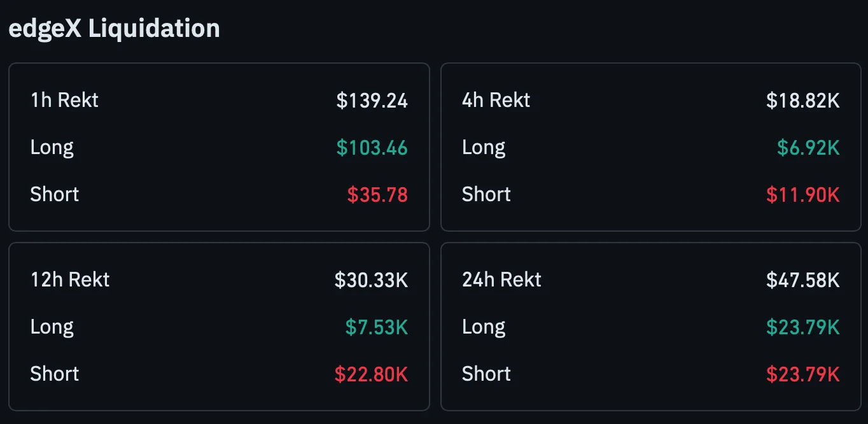
Task: Click the 1h Short value $35.78
Action: [377, 194]
